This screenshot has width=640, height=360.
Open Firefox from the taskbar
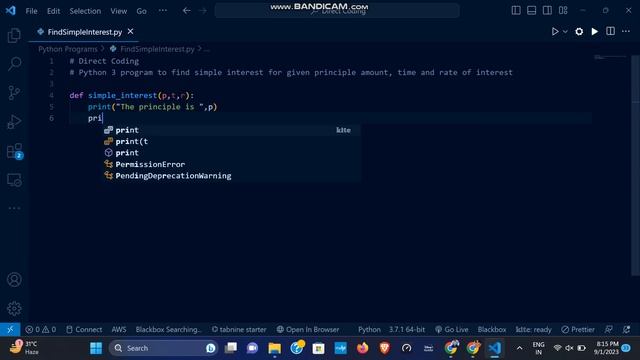tap(362, 348)
